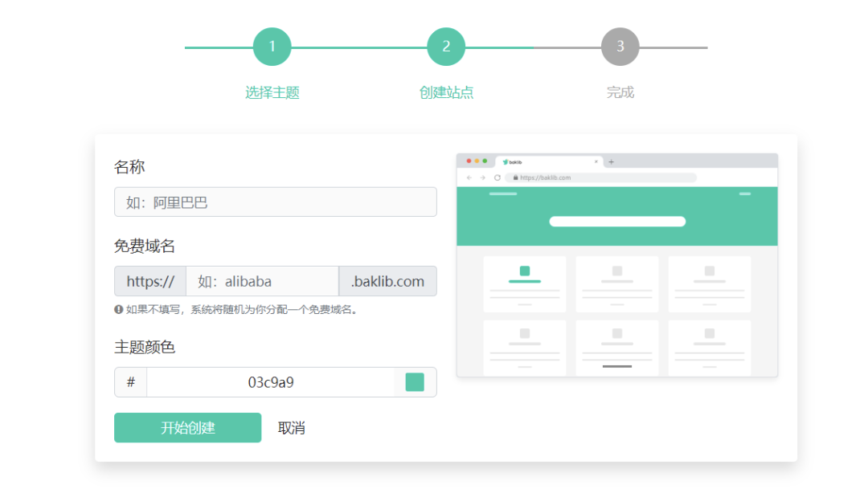Click step 1 circle in progress bar
This screenshot has width=868, height=497.
[x=272, y=47]
